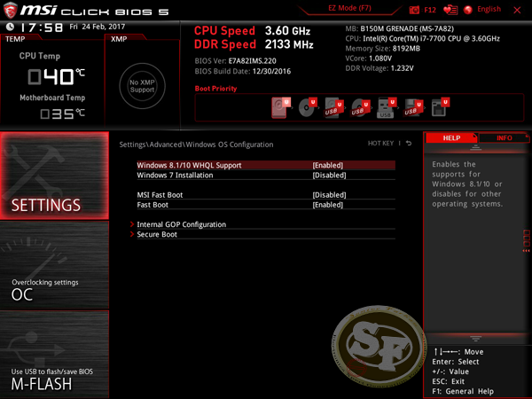
Task: Click the system time 17:58
Action: (42, 27)
